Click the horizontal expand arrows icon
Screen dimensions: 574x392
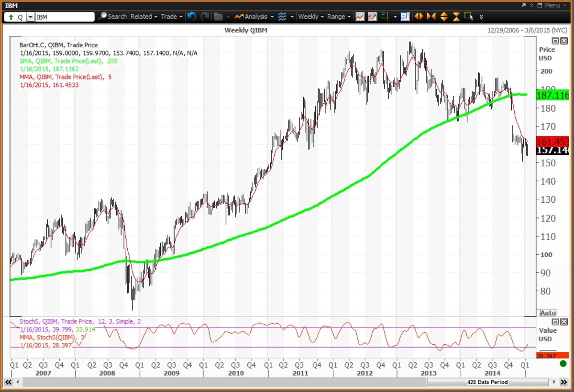[419, 16]
